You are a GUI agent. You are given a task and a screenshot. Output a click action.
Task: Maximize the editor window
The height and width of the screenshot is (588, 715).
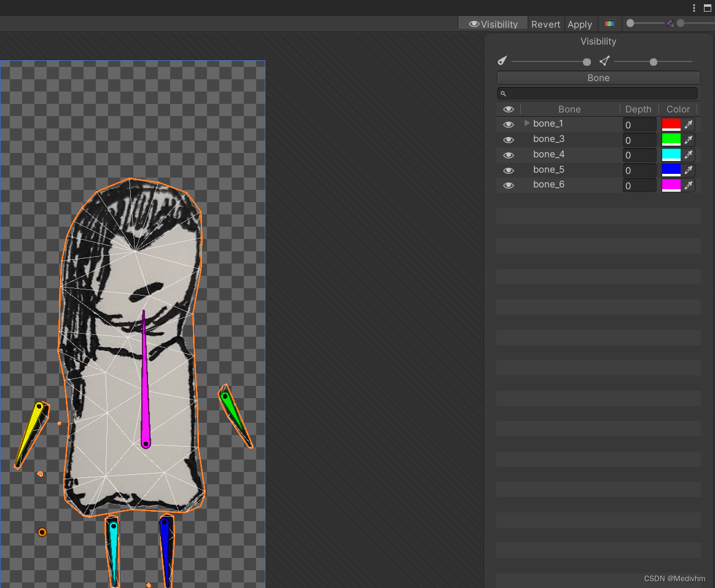707,8
